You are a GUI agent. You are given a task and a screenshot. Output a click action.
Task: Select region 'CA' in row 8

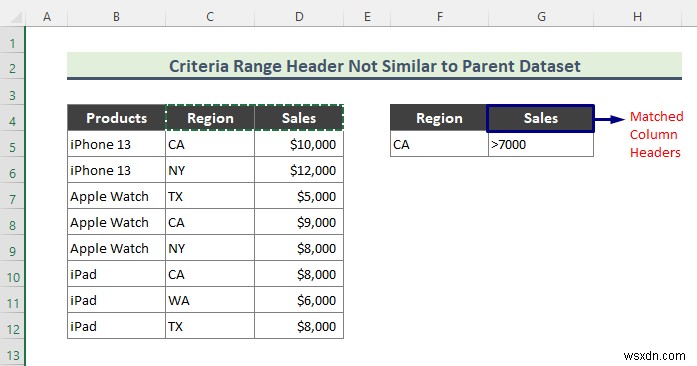coord(210,222)
